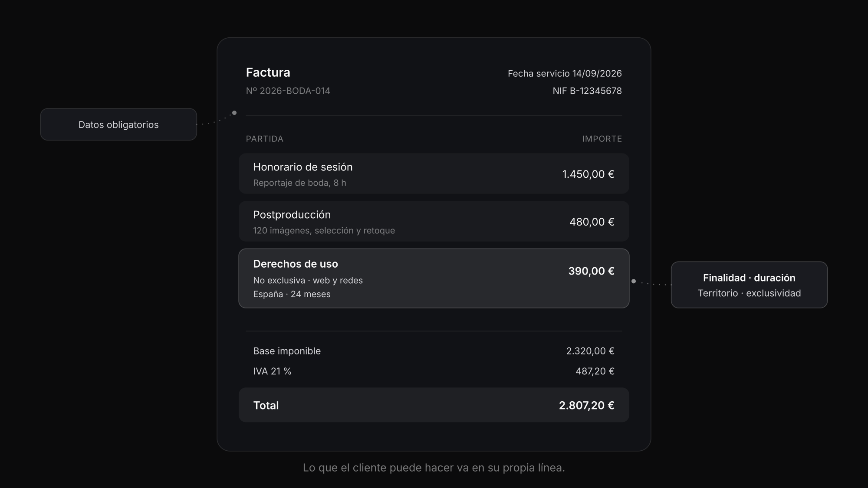Click the 'Datos obligatorios' callout label

(x=118, y=124)
